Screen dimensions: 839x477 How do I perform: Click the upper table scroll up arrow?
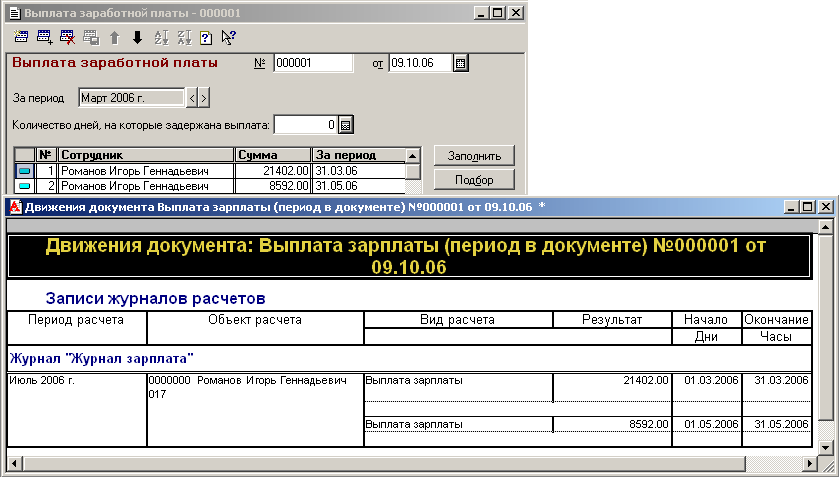(x=413, y=156)
